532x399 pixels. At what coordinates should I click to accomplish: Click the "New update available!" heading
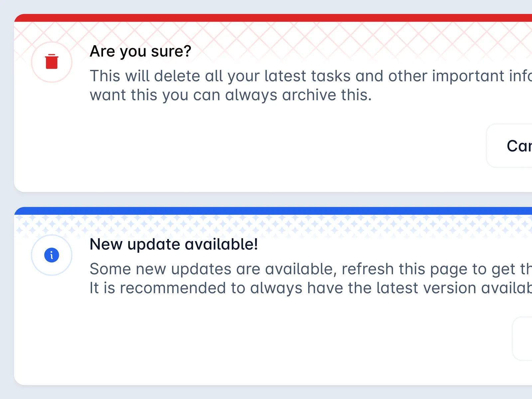tap(174, 244)
